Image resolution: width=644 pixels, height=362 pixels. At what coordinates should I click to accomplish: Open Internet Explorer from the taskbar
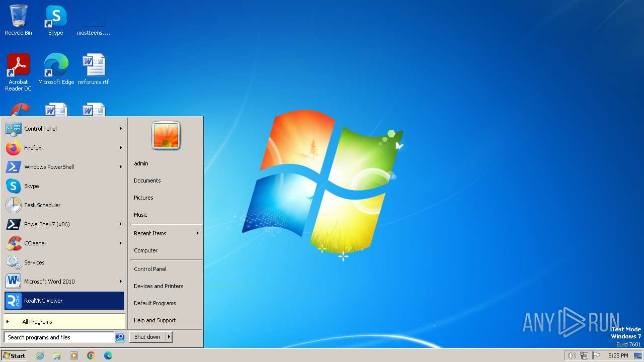[40, 355]
